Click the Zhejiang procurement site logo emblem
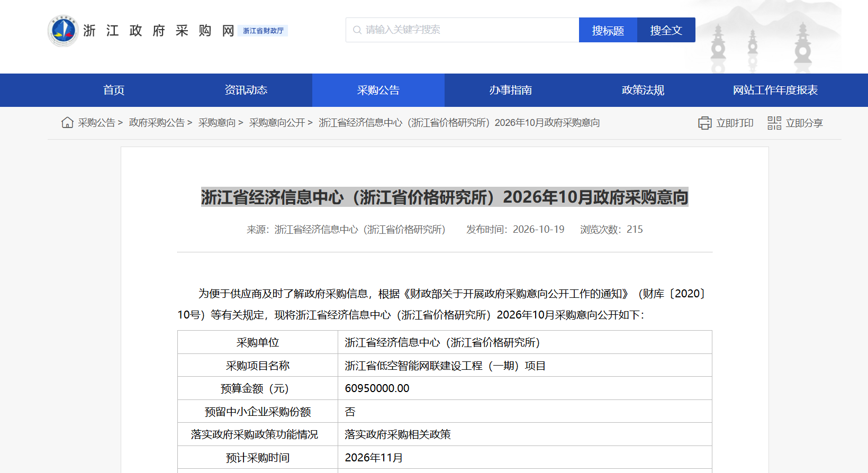 tap(63, 31)
